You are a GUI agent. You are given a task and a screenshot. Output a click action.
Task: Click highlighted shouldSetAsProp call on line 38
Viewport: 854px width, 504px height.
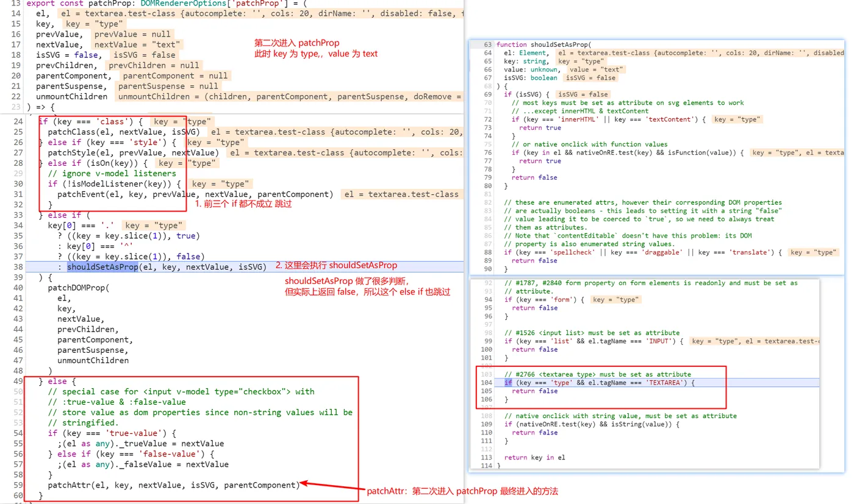(102, 267)
